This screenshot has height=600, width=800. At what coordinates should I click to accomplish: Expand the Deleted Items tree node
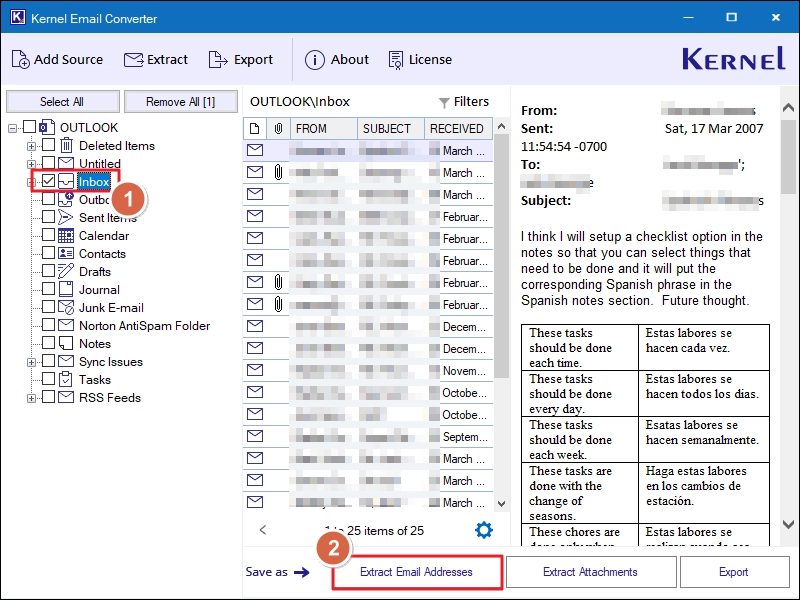(31, 146)
